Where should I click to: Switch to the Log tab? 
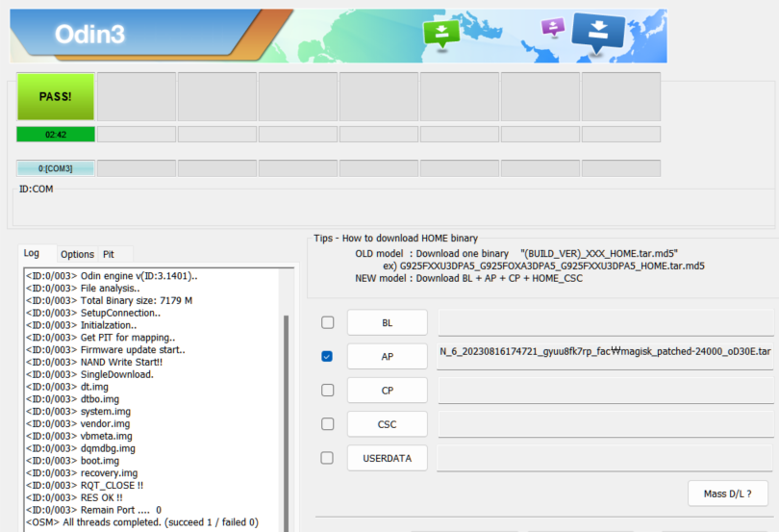coord(32,253)
